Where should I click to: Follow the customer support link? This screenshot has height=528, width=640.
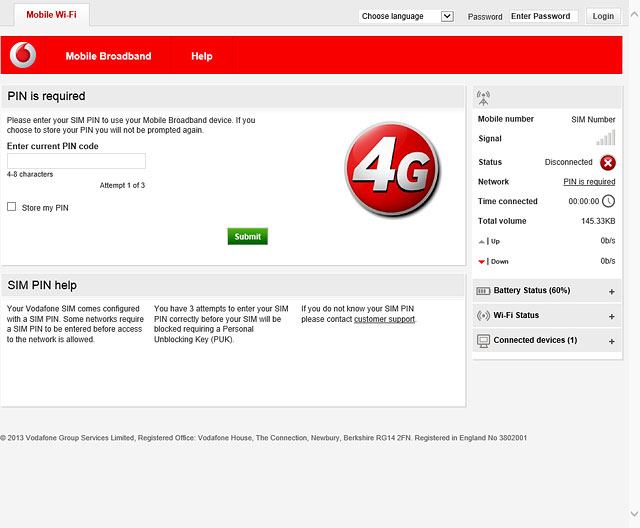point(384,319)
